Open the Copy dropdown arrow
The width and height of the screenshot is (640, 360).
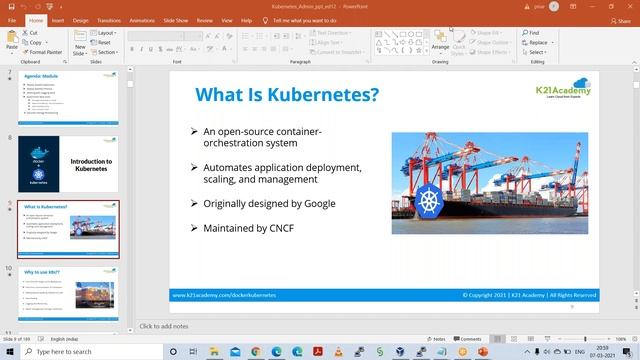47,42
